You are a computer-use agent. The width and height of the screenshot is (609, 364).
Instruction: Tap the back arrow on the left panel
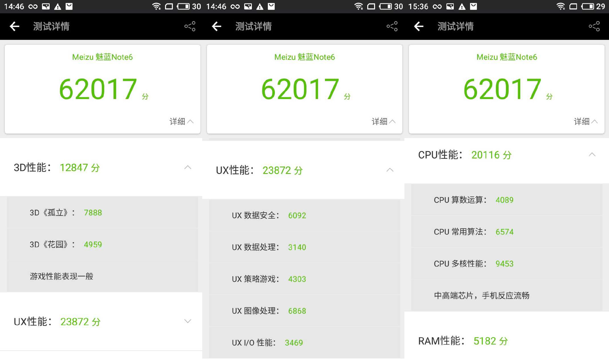point(14,26)
